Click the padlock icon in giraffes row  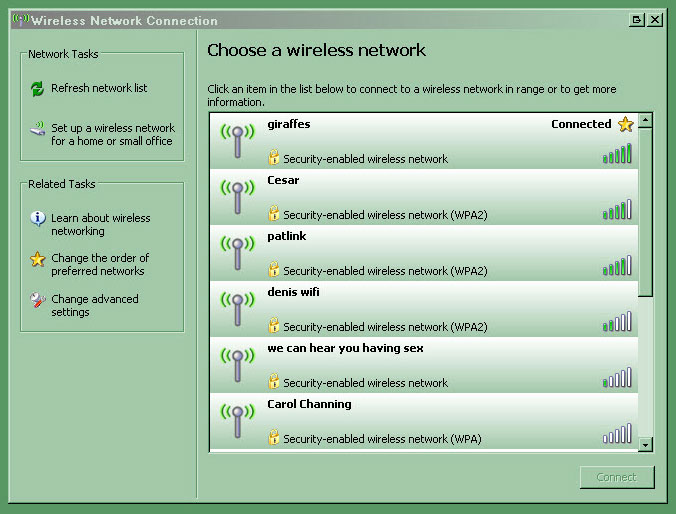(x=273, y=157)
